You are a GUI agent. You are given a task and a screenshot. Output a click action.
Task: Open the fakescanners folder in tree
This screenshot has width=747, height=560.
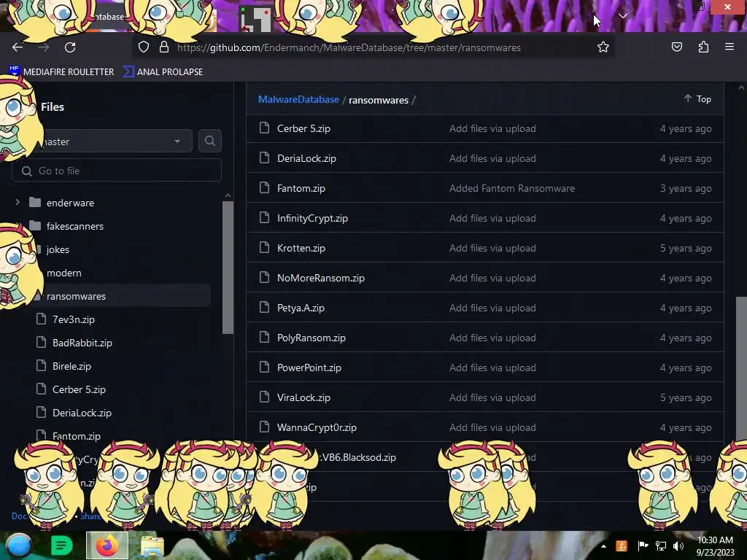tap(75, 226)
